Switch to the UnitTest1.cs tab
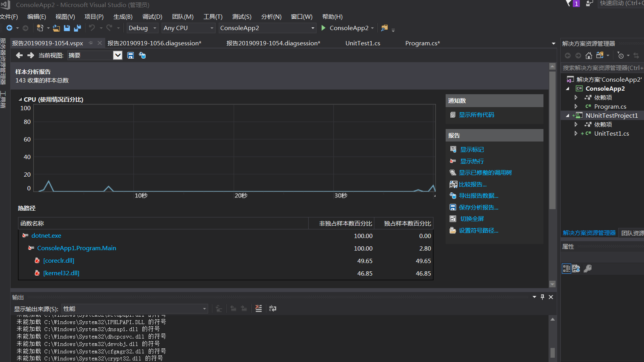Image resolution: width=644 pixels, height=362 pixels. 363,43
